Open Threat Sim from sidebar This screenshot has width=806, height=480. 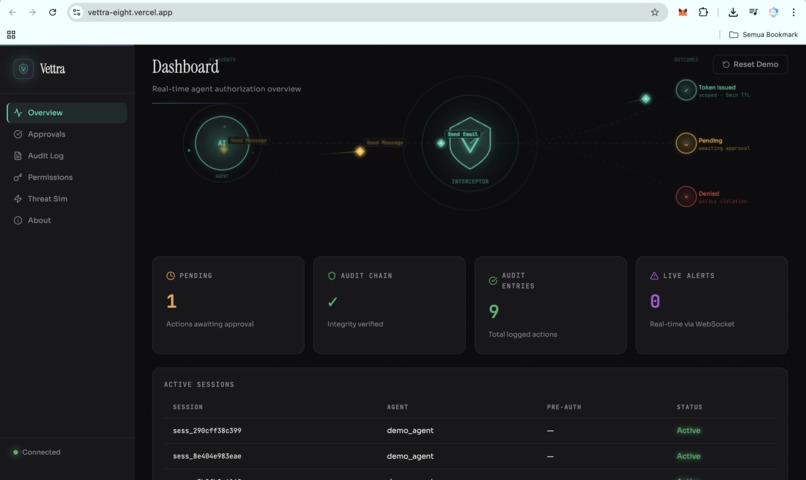[67, 199]
